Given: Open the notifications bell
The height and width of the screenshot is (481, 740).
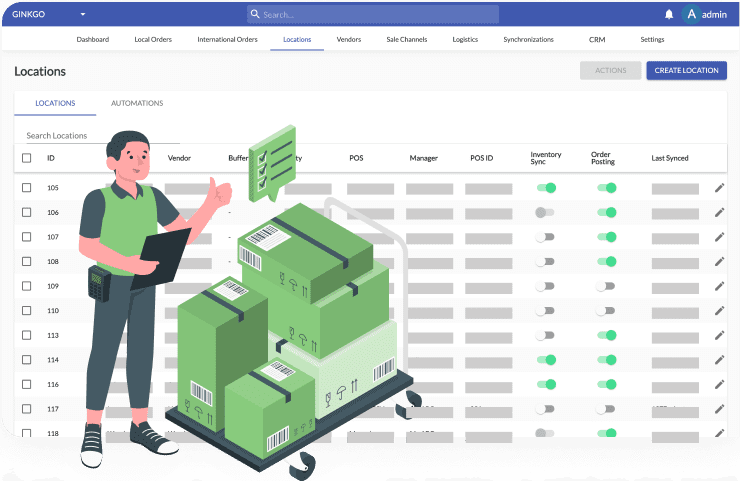Looking at the screenshot, I should click(669, 15).
